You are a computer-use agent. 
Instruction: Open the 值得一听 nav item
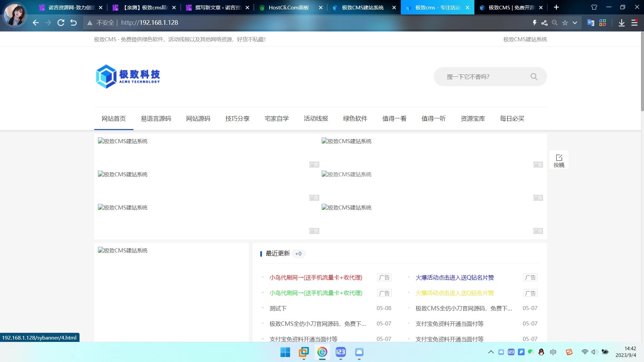pos(434,118)
